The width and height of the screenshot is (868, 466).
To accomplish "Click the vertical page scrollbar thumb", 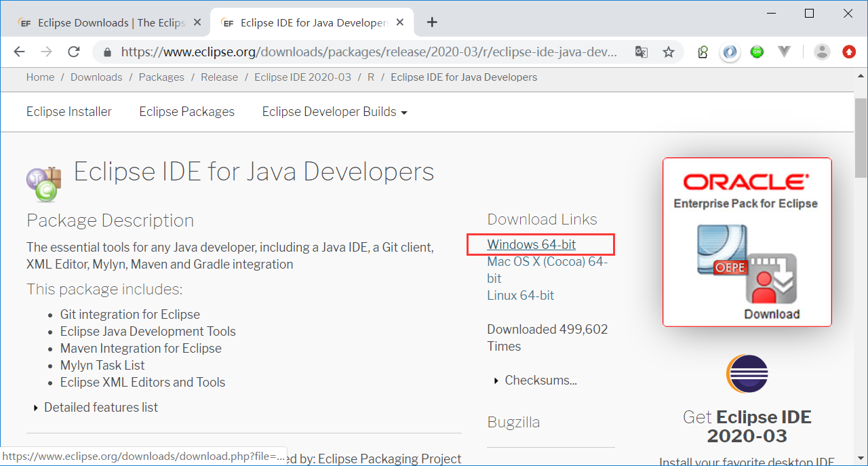I will [x=861, y=137].
